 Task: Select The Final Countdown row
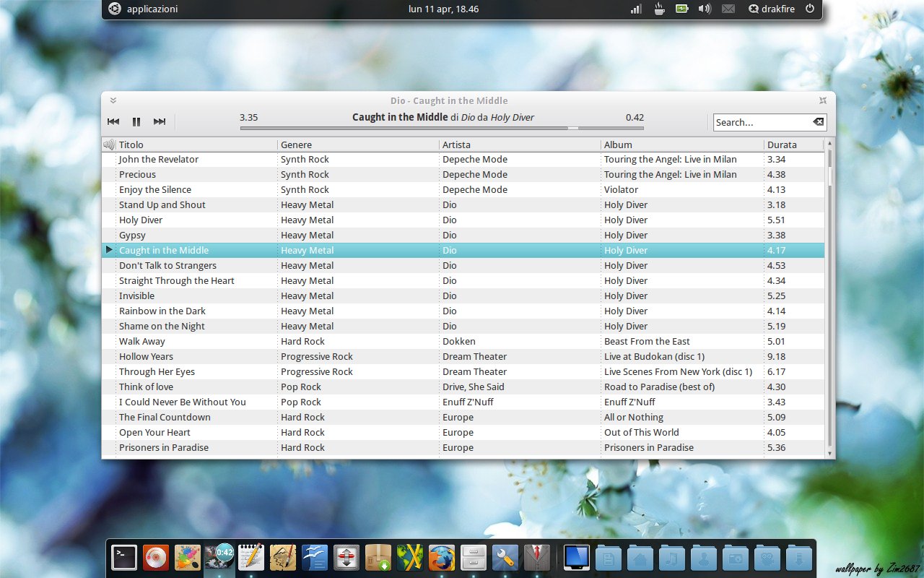(x=463, y=417)
